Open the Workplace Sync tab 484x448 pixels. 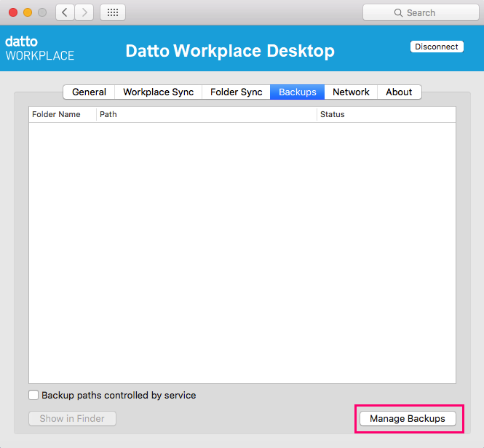tap(159, 92)
